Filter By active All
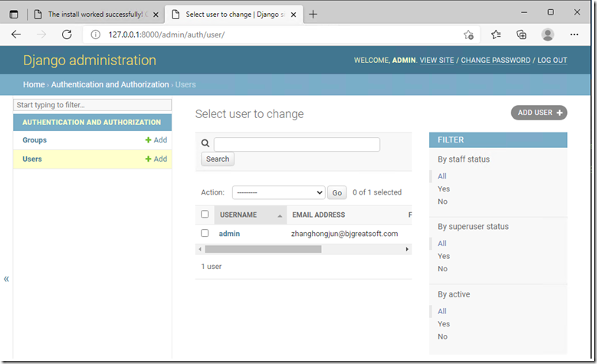 click(442, 311)
